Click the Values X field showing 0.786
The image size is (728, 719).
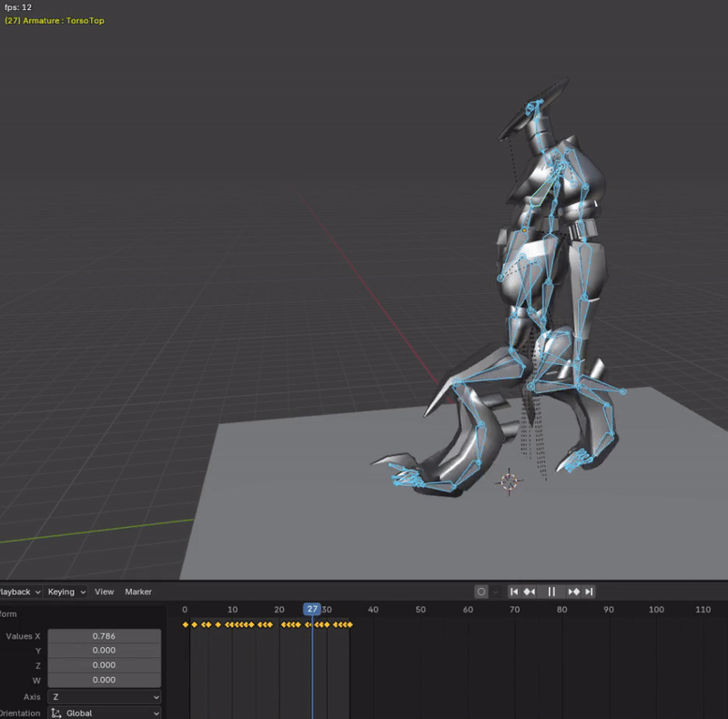pyautogui.click(x=104, y=636)
